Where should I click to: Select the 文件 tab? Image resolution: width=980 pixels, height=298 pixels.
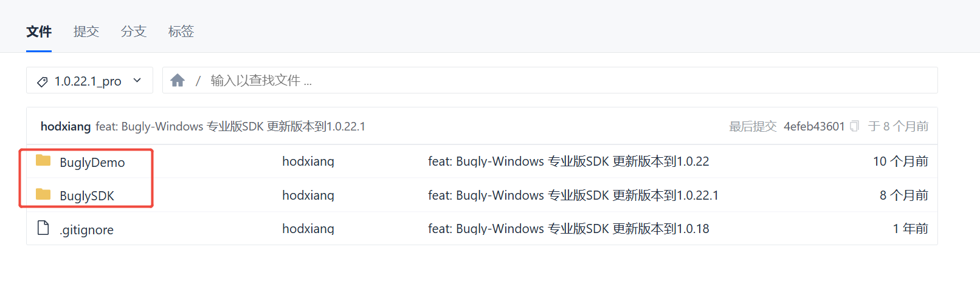pos(39,32)
